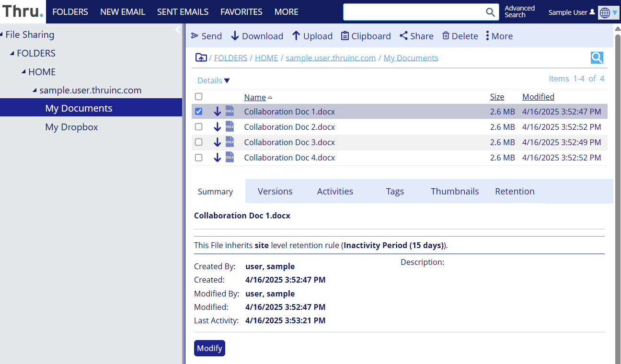Click the Send paper-plane icon
This screenshot has height=364, width=621.
pos(195,36)
